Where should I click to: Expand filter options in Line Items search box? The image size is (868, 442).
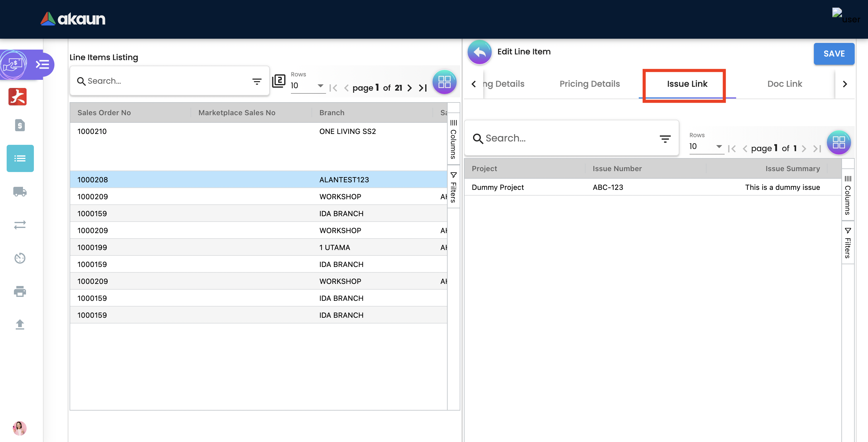click(x=257, y=81)
